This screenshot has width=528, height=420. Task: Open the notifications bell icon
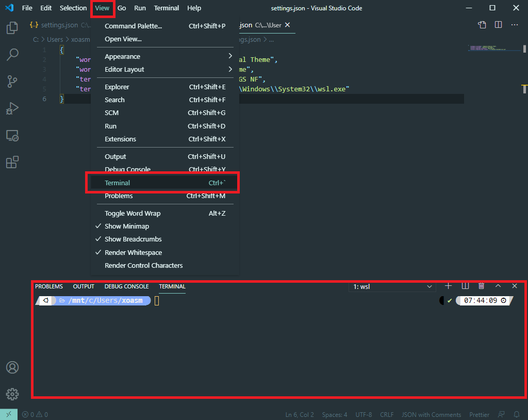click(x=517, y=415)
